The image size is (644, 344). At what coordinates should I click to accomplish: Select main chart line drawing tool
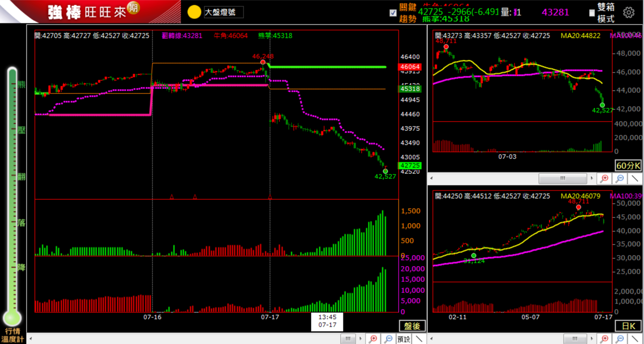(x=419, y=339)
